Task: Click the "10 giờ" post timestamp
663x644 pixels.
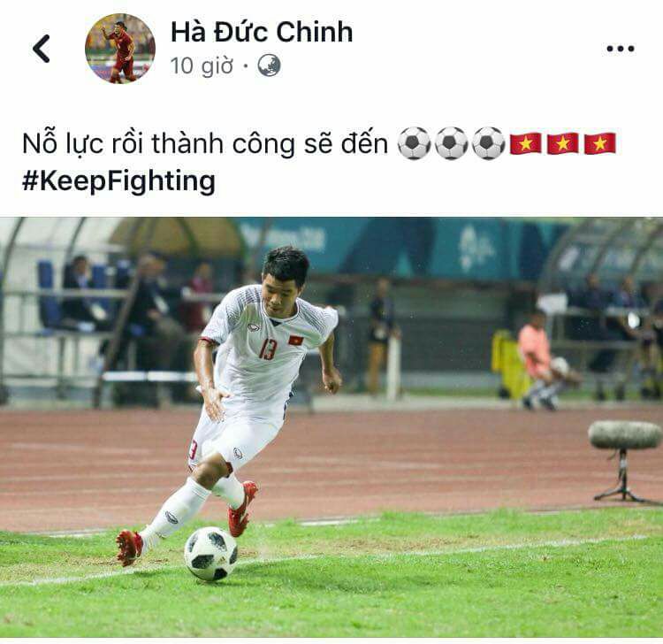Action: 202,66
